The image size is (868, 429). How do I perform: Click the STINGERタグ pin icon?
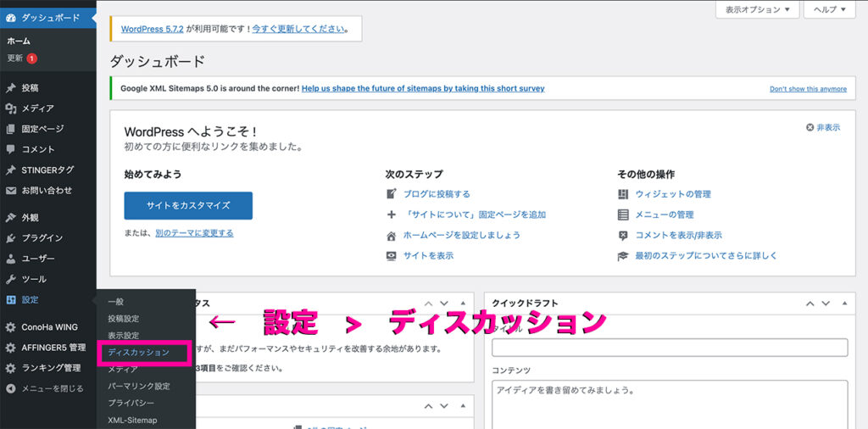10,170
